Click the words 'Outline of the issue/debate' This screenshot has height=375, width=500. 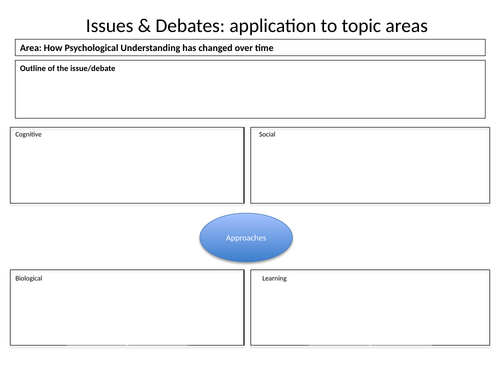coord(67,68)
